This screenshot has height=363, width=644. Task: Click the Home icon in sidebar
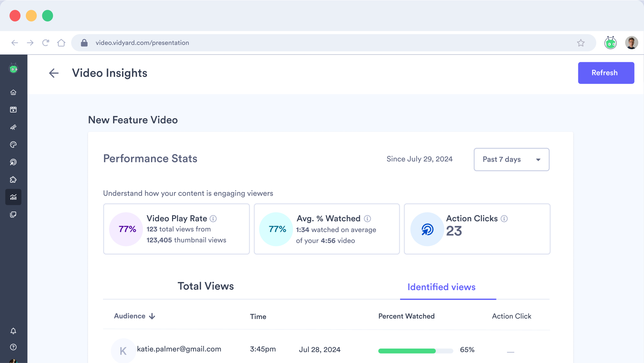(13, 92)
